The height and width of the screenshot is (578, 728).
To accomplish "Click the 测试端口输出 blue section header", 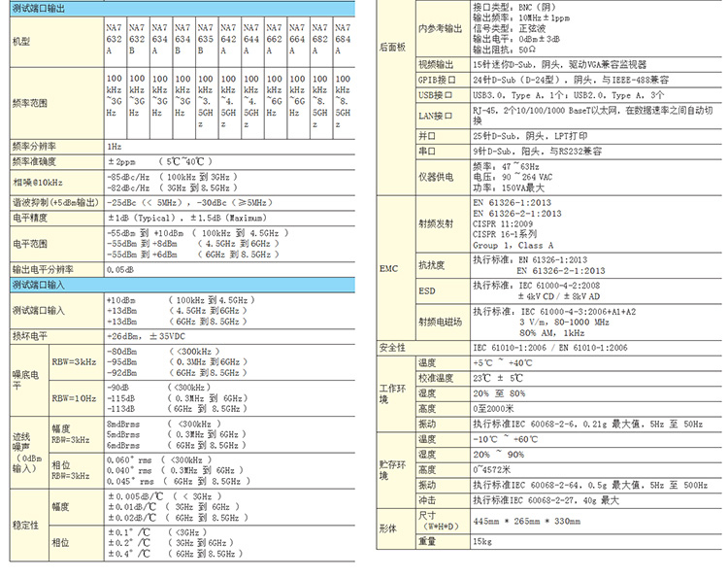I will coord(40,8).
